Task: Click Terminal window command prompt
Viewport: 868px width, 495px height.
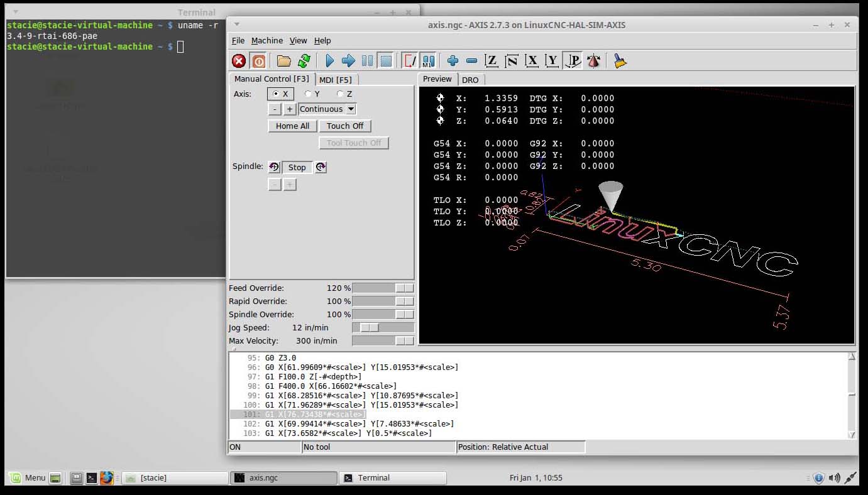Action: (180, 46)
